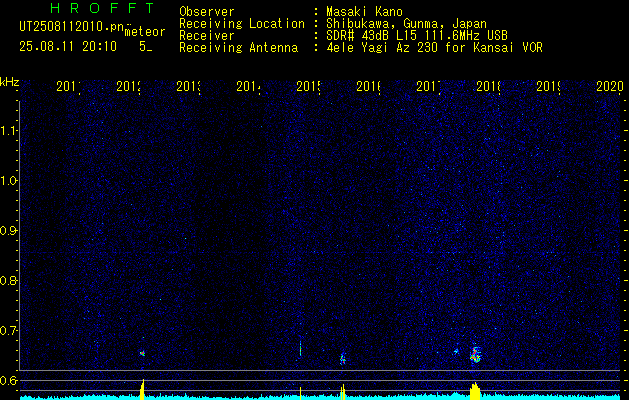Click the 0.7 frequency axis label
The image size is (629, 400).
click(x=9, y=331)
